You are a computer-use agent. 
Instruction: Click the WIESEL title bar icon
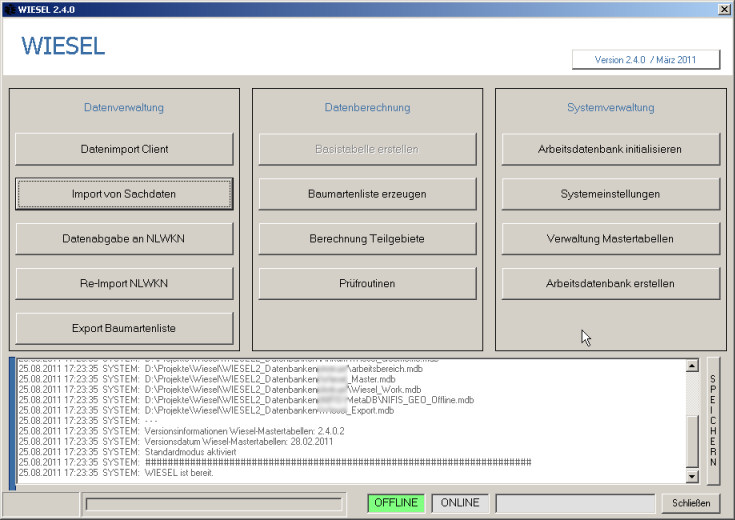(9, 8)
